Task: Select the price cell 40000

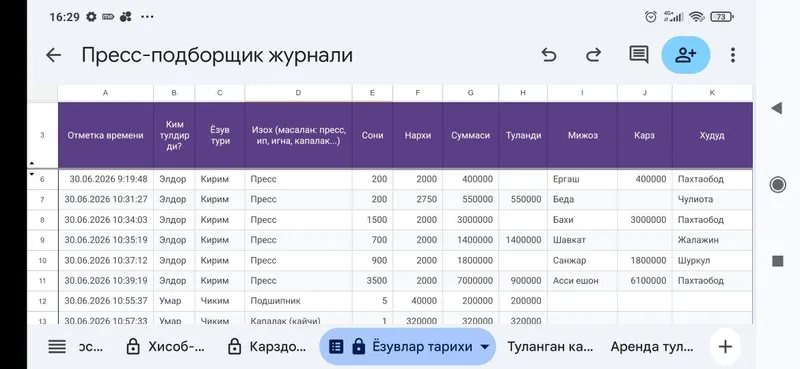Action: (418, 301)
